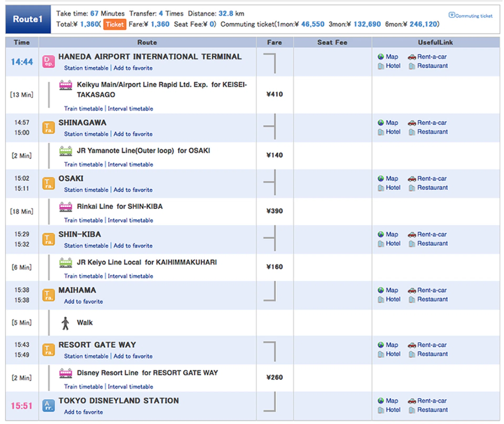Open Interval timetable for JR Keiyo Line
Viewport: 504px width, 424px height.
(130, 276)
